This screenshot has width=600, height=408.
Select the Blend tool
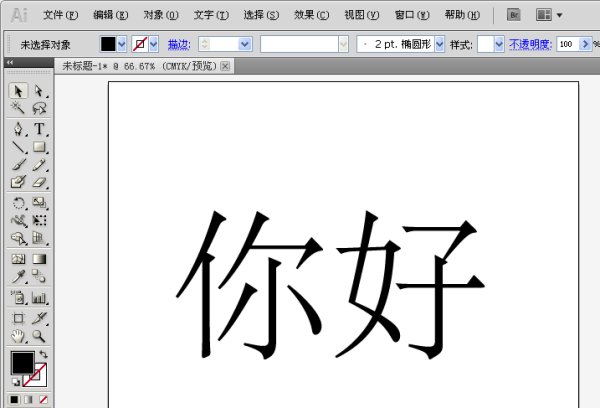click(39, 276)
